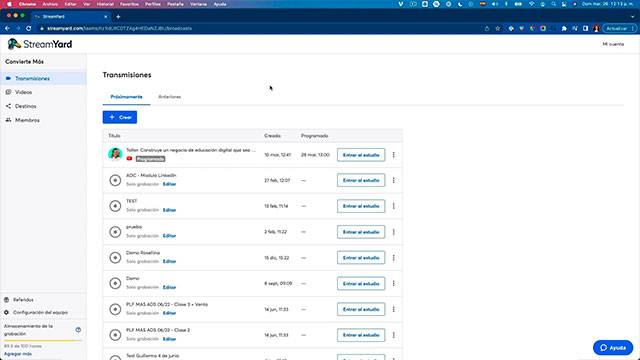Click Editar under prueba

(169, 236)
